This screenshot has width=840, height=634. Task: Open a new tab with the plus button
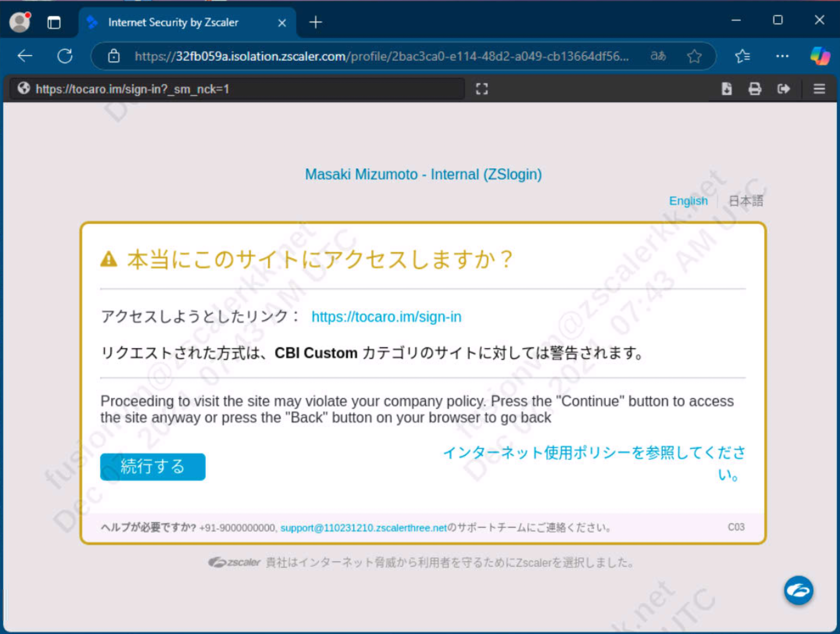pyautogui.click(x=315, y=22)
